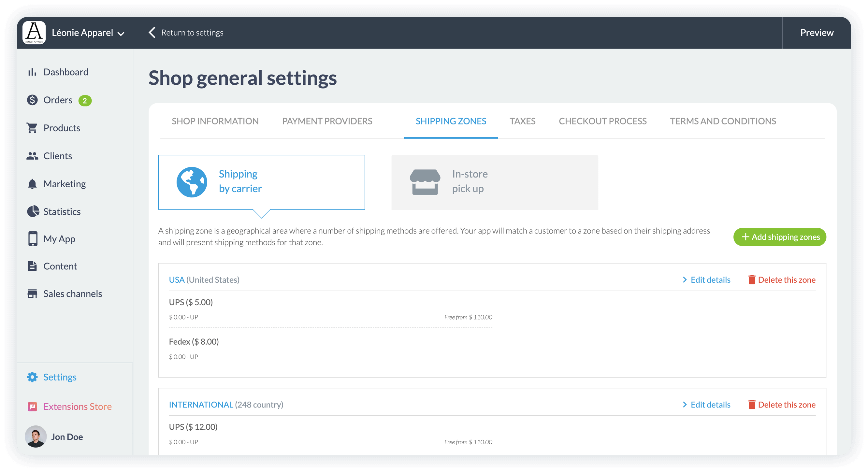
Task: Click trash icon for International zone
Action: pyautogui.click(x=751, y=404)
